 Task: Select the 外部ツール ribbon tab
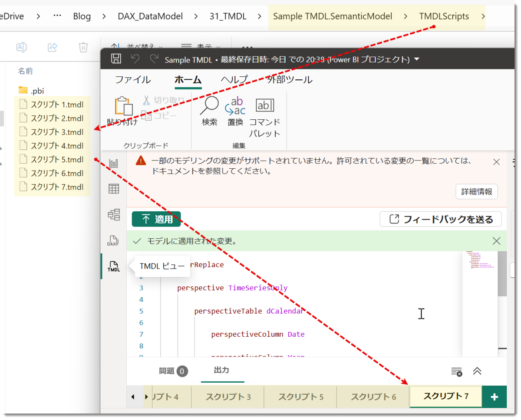click(290, 80)
